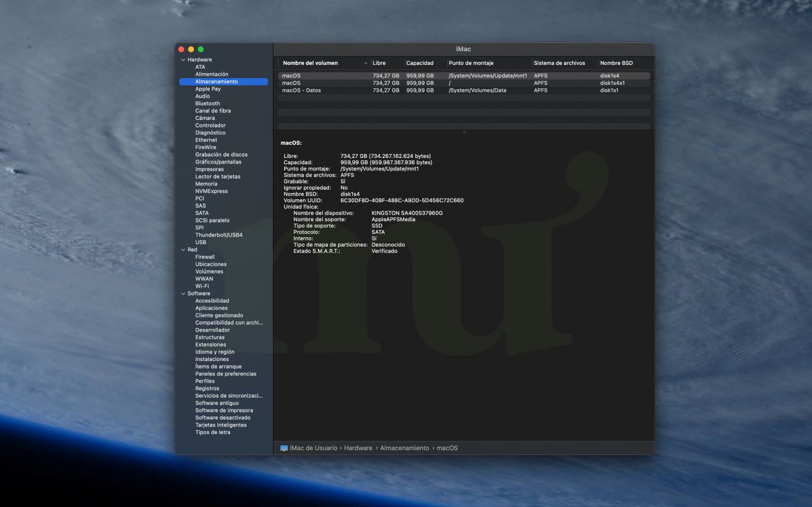Sort by Nombre del volumen column header
812x507 pixels.
click(x=310, y=63)
